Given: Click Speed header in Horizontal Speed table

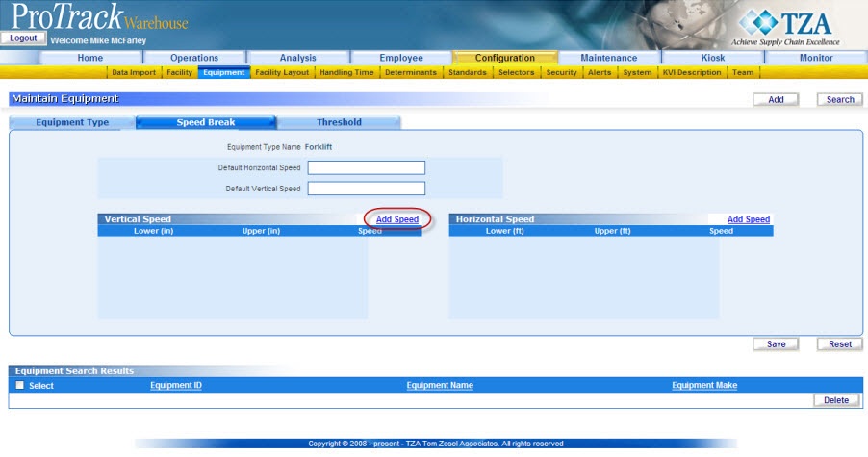Looking at the screenshot, I should tap(721, 231).
